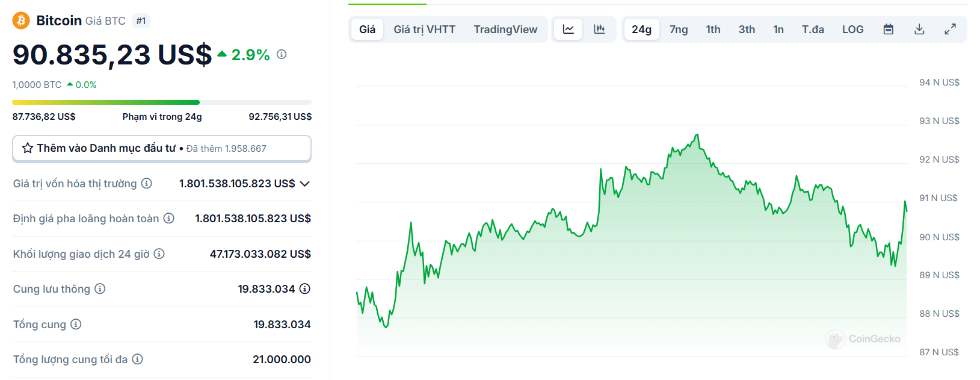Click the orange Bitcoin logo icon
The image size is (980, 380).
(21, 20)
